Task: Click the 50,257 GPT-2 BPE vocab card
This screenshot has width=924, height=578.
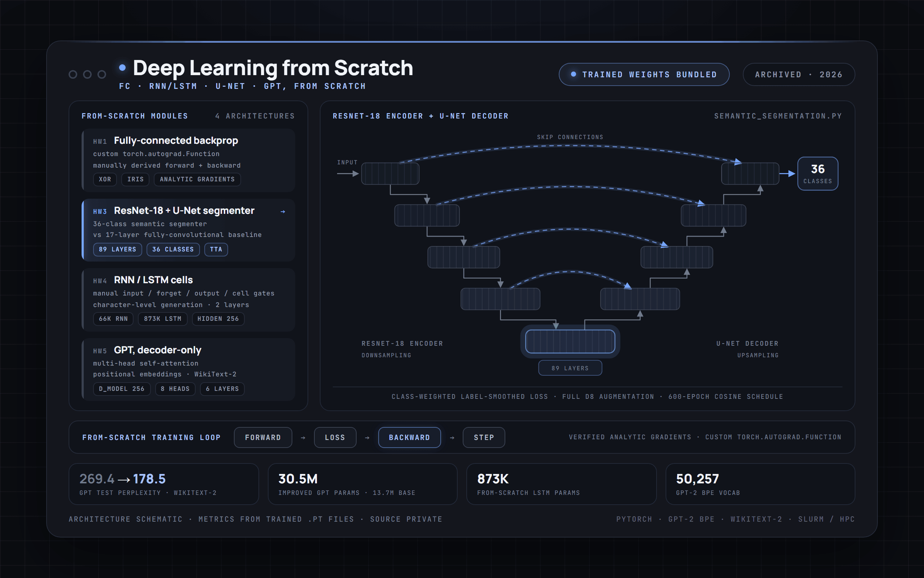Action: [760, 484]
